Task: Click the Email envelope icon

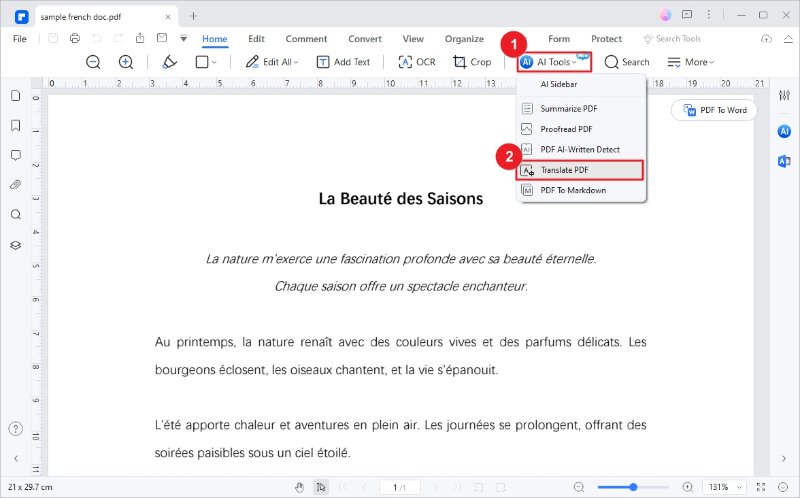Action: pos(162,38)
